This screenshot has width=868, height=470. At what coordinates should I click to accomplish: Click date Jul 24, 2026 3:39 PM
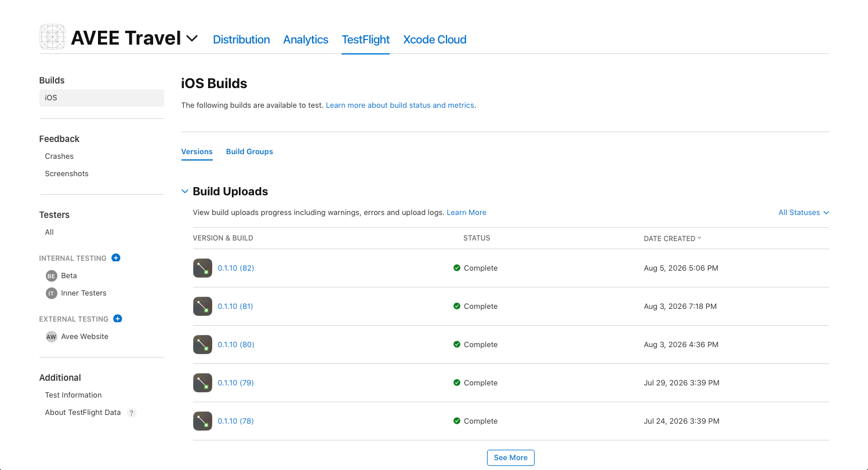pos(681,421)
